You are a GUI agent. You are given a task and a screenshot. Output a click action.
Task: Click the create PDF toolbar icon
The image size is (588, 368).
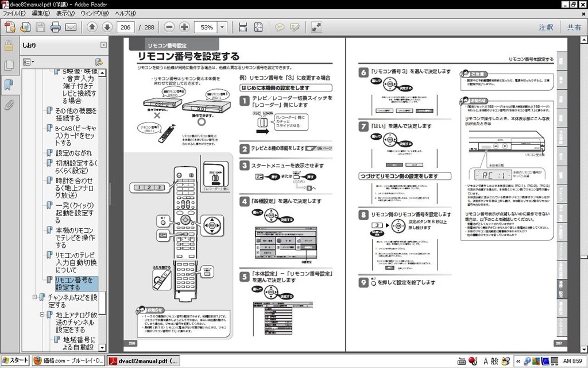click(10, 27)
